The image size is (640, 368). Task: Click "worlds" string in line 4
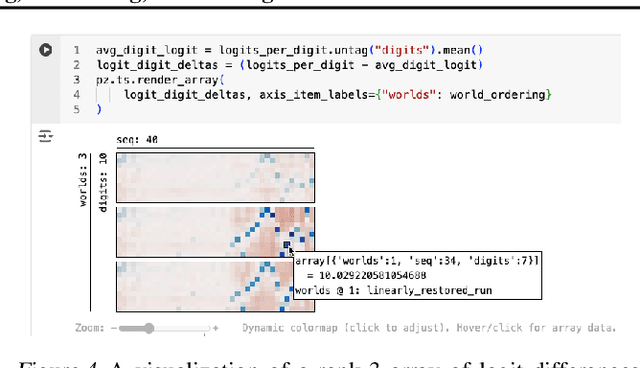tap(409, 95)
